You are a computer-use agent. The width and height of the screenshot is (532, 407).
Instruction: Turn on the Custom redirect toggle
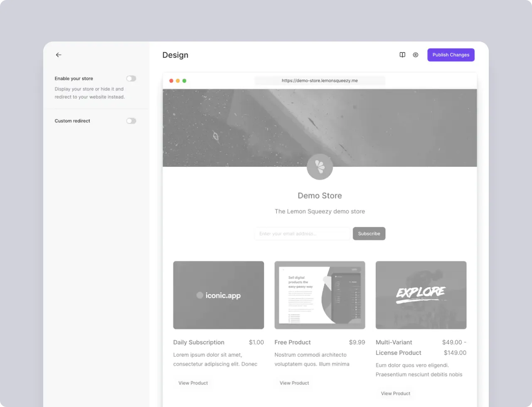click(131, 120)
